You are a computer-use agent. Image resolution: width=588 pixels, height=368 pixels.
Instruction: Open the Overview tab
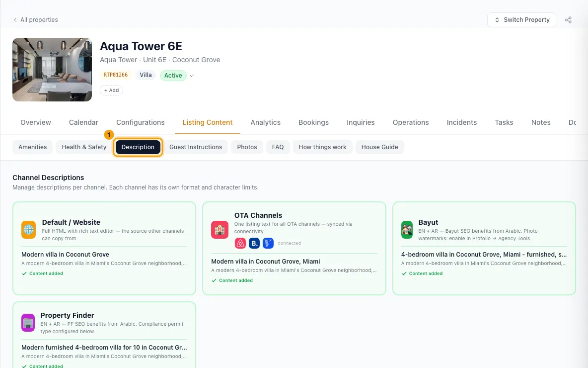[x=36, y=122]
